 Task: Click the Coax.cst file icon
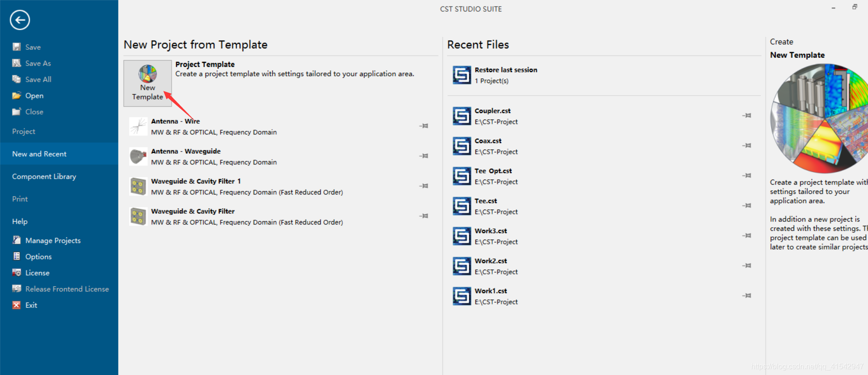point(461,146)
